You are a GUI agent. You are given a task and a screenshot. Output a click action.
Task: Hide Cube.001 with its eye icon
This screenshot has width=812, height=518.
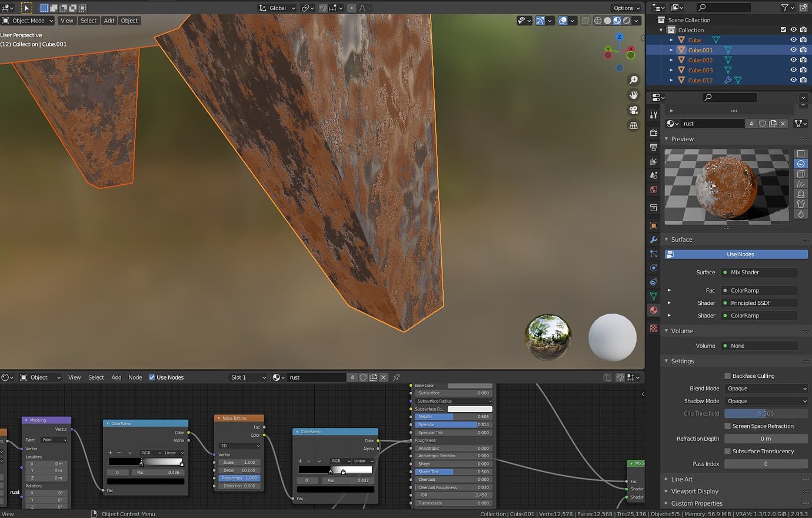pos(793,50)
